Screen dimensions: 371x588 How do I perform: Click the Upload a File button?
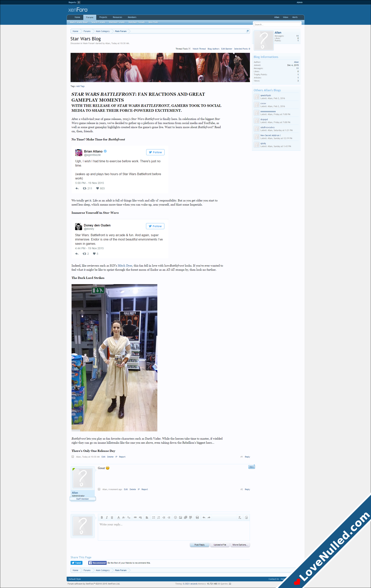point(220,545)
